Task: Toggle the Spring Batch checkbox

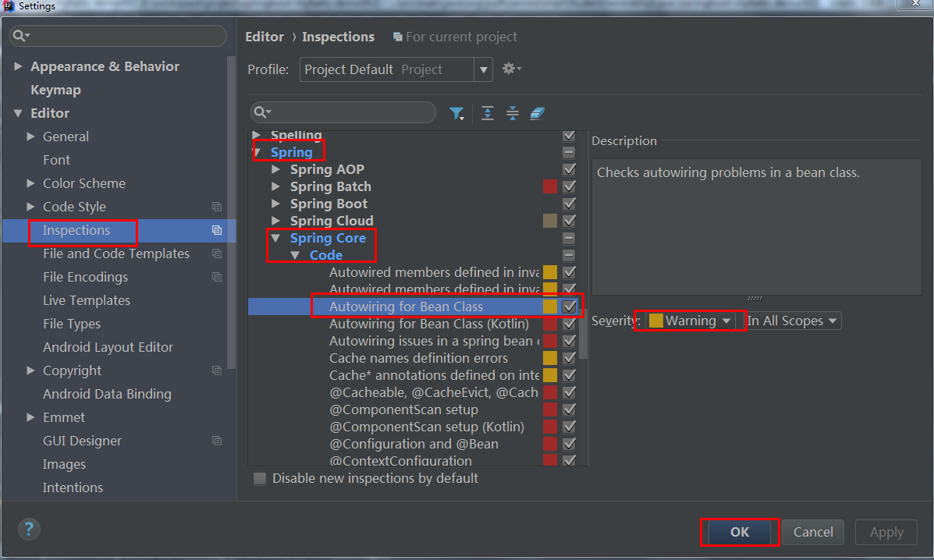Action: 569,186
